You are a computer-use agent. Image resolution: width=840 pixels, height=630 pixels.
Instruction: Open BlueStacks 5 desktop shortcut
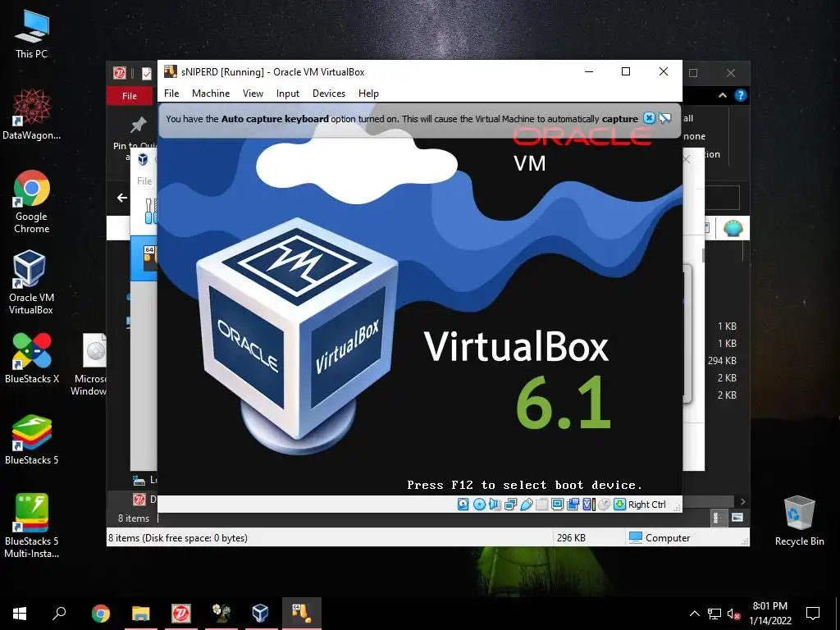pyautogui.click(x=32, y=440)
